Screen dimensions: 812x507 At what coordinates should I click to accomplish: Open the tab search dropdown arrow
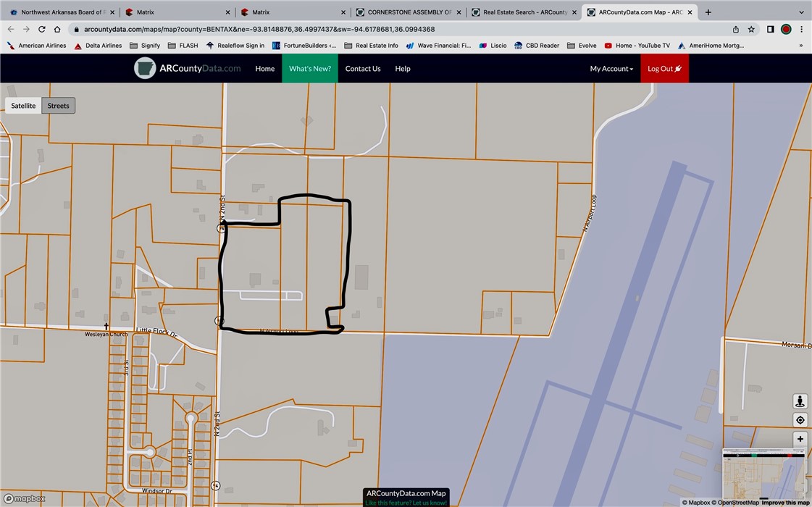pos(802,12)
